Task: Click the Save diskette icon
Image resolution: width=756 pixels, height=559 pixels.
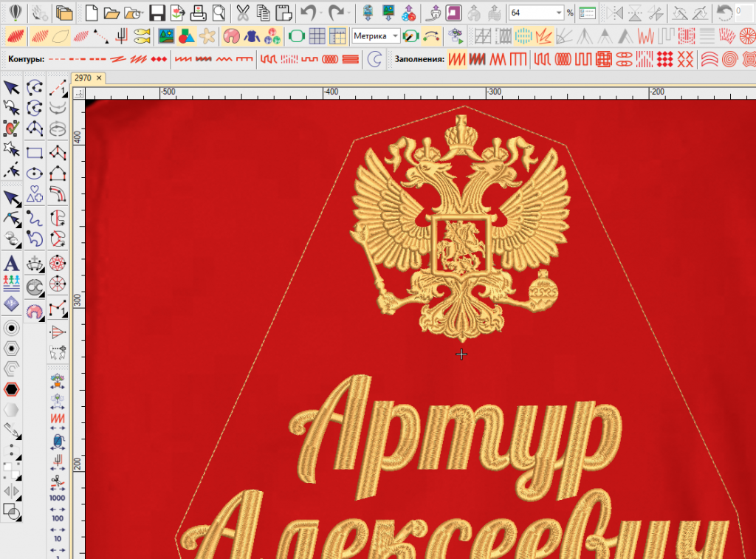Action: click(x=157, y=12)
